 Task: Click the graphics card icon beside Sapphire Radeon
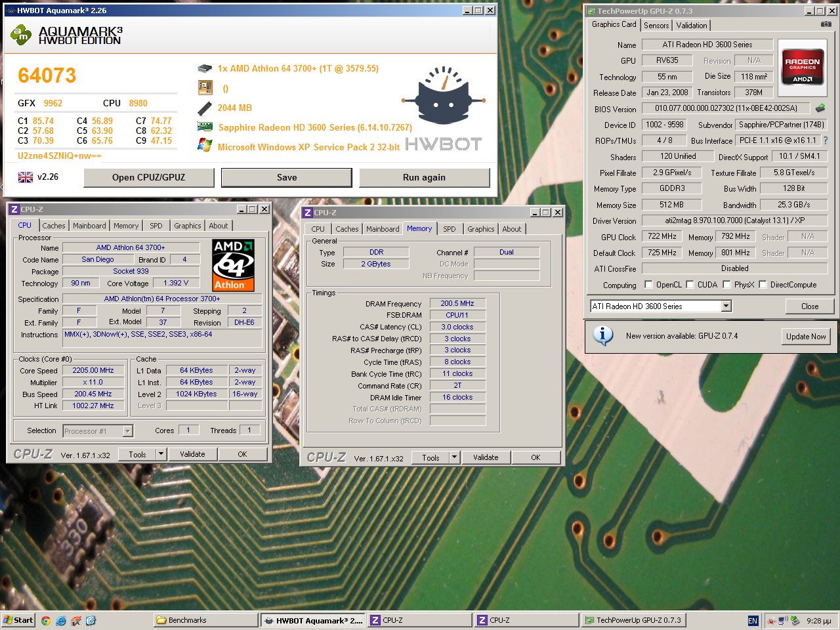pos(205,127)
